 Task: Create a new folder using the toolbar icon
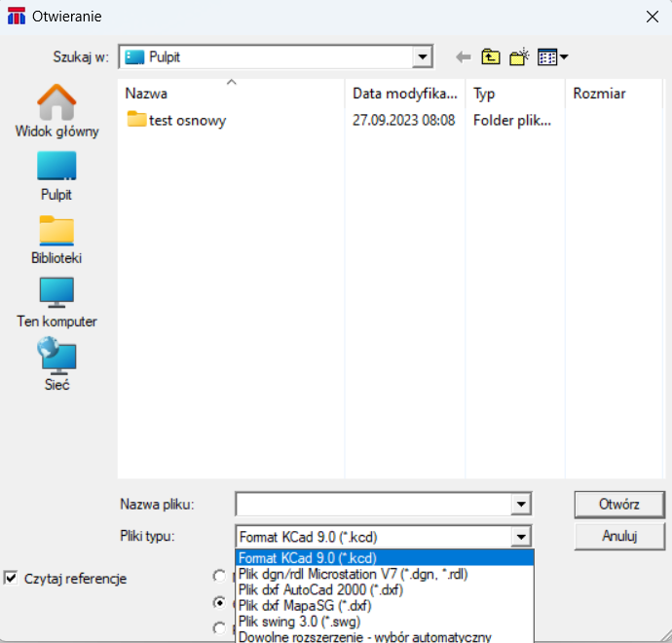coord(519,57)
